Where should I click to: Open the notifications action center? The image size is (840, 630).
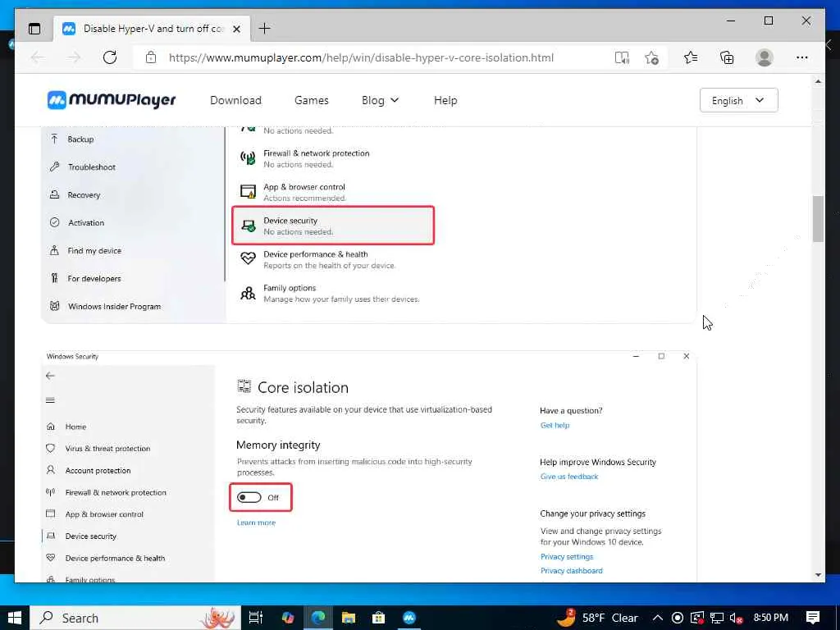point(813,618)
